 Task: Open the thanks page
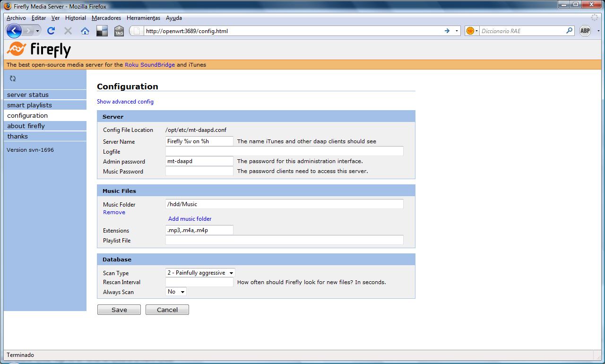coord(45,136)
